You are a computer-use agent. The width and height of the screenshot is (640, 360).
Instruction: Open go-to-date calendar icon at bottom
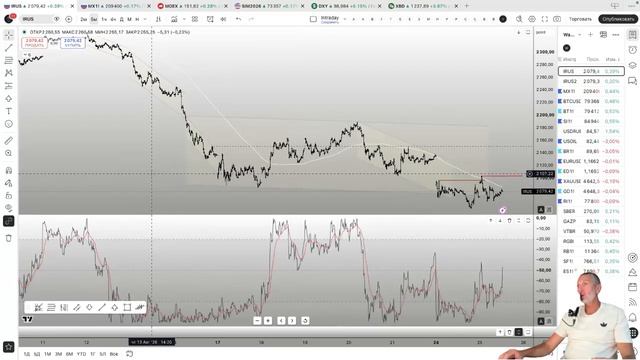click(129, 354)
